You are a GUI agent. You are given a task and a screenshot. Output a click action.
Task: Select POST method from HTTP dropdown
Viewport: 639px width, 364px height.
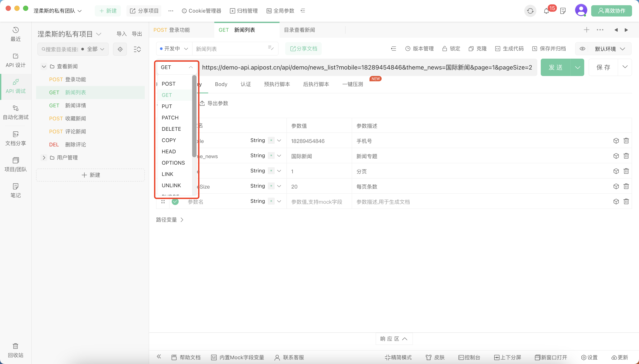tap(168, 83)
